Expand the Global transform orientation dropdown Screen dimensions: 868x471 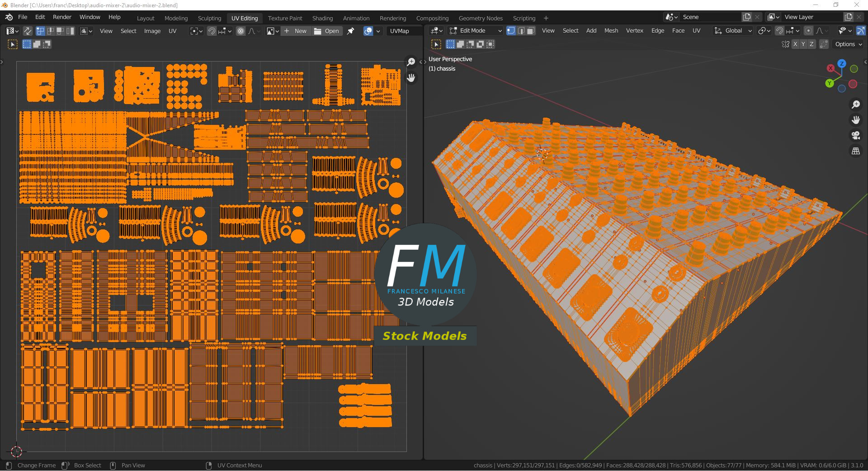[733, 31]
